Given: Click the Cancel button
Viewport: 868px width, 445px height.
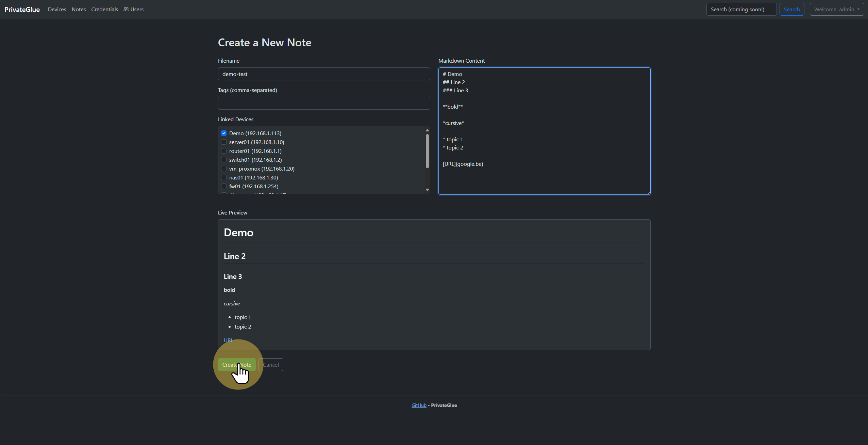Looking at the screenshot, I should coord(271,365).
